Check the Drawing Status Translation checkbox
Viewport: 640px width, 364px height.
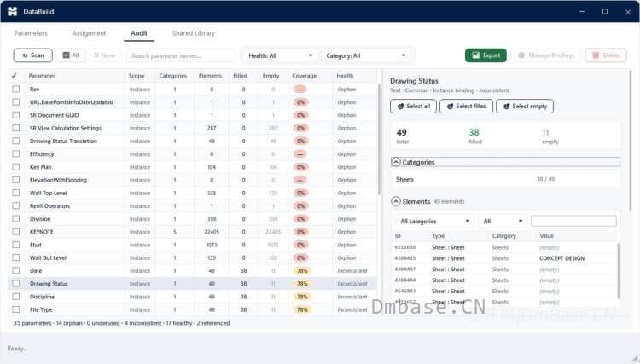[x=16, y=141]
